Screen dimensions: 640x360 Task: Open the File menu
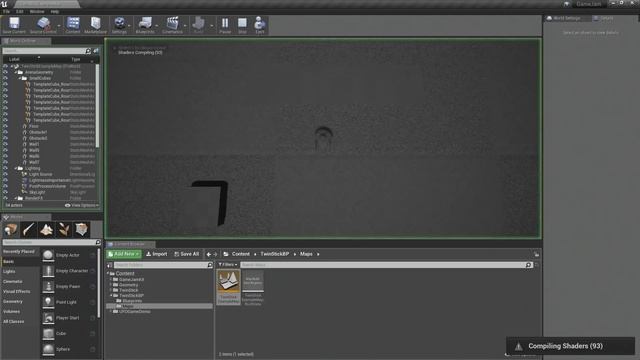(6, 12)
